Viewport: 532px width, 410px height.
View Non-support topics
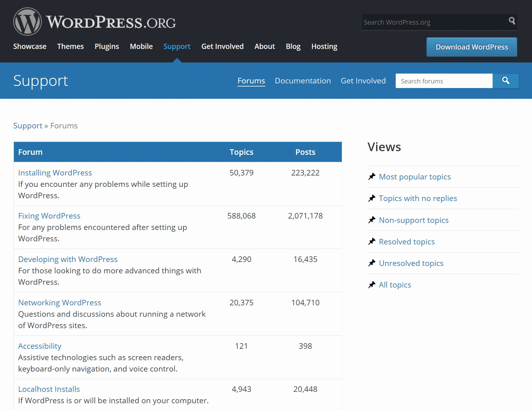414,220
